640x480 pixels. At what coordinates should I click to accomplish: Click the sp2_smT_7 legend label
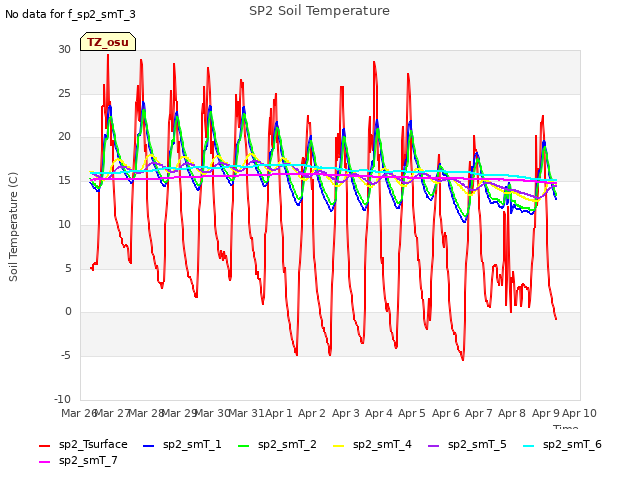tap(88, 460)
